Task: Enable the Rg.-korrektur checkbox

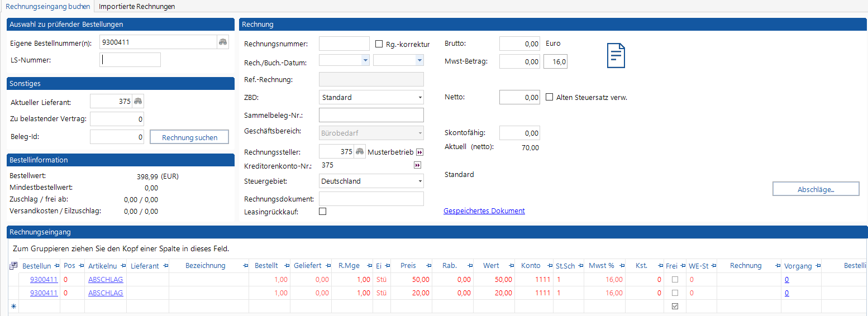Action: tap(379, 44)
